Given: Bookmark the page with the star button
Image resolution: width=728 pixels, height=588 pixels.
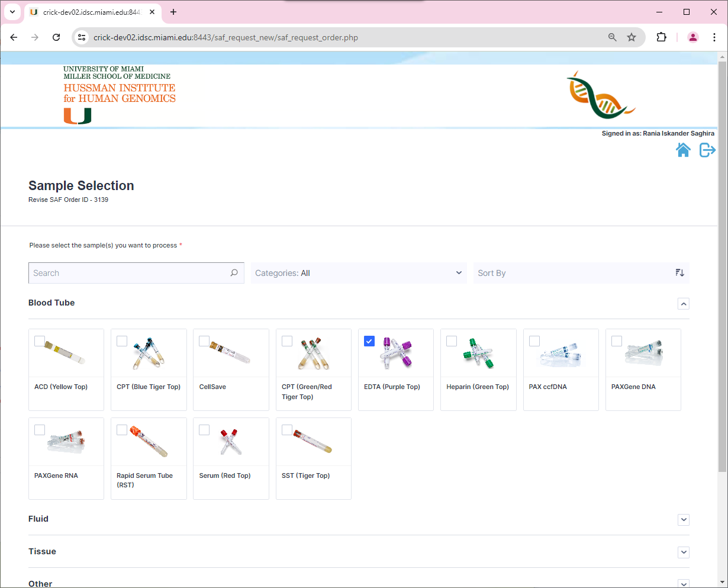Looking at the screenshot, I should tap(632, 37).
